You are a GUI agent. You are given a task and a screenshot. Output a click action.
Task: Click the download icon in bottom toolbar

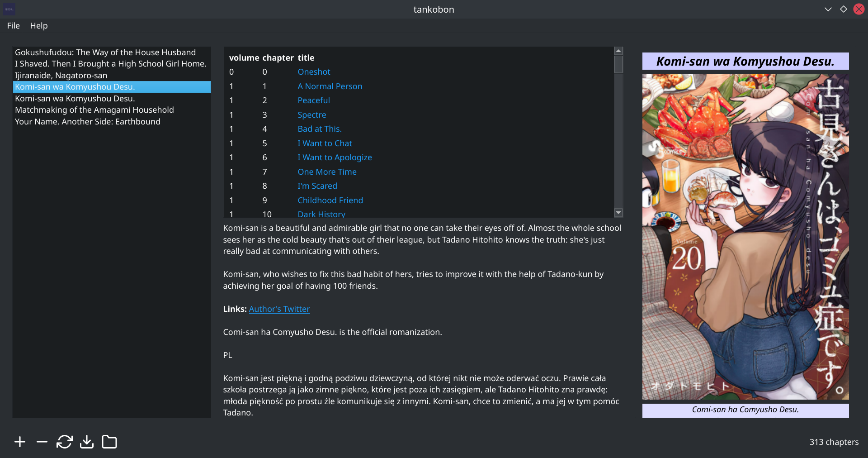[x=87, y=442]
